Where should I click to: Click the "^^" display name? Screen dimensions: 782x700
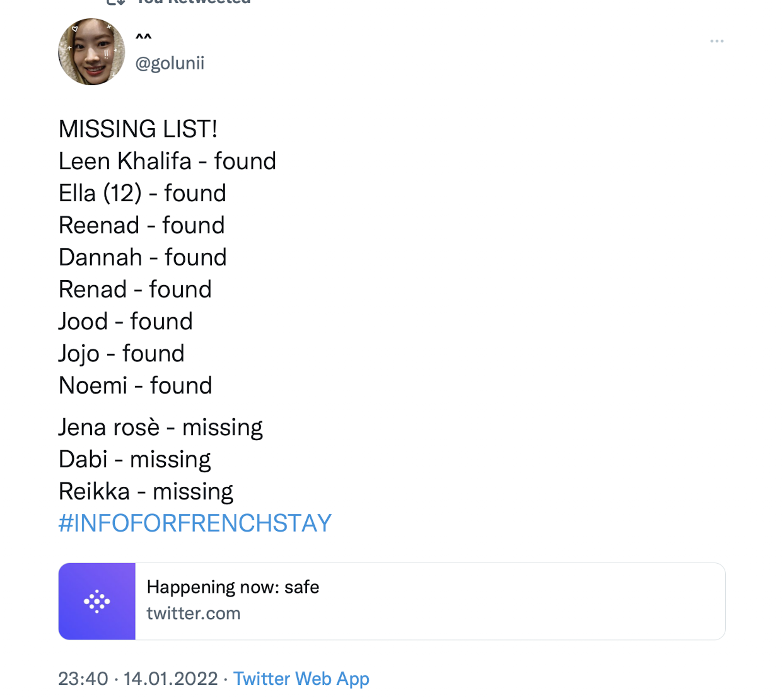[144, 38]
